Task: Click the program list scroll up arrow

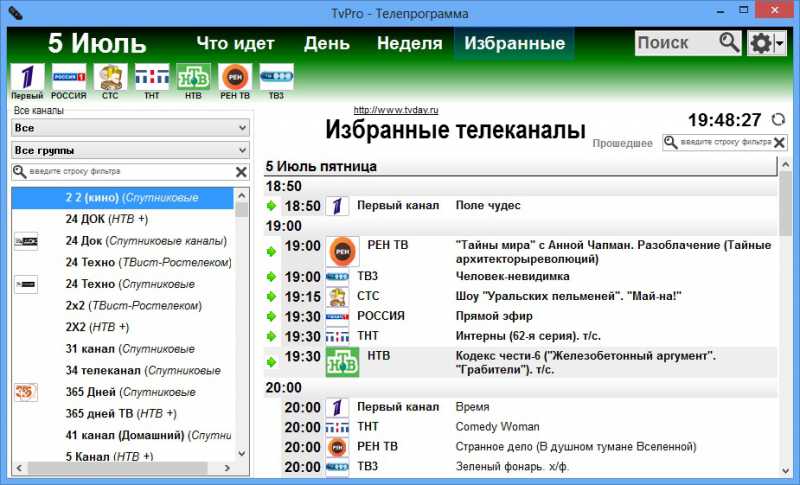Action: click(x=786, y=165)
